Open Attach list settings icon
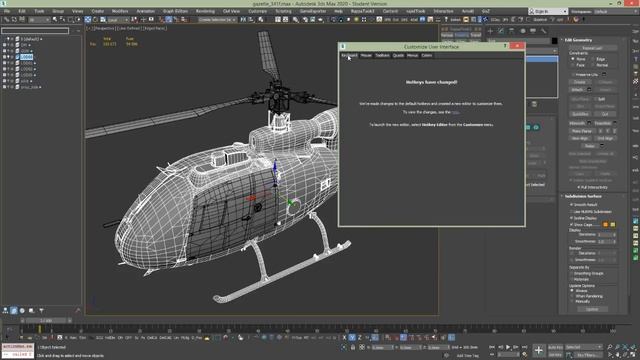 click(x=589, y=90)
